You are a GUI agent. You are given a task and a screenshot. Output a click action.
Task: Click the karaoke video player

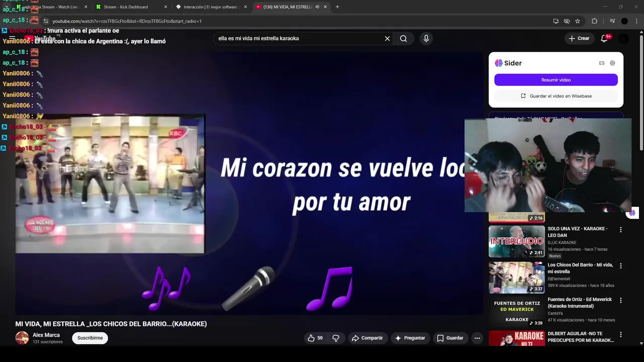249,184
